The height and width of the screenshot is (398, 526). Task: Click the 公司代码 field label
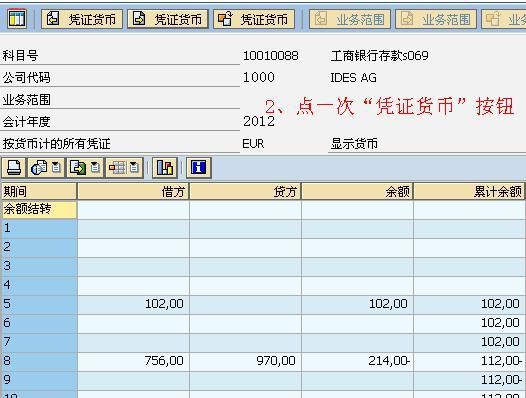click(27, 78)
